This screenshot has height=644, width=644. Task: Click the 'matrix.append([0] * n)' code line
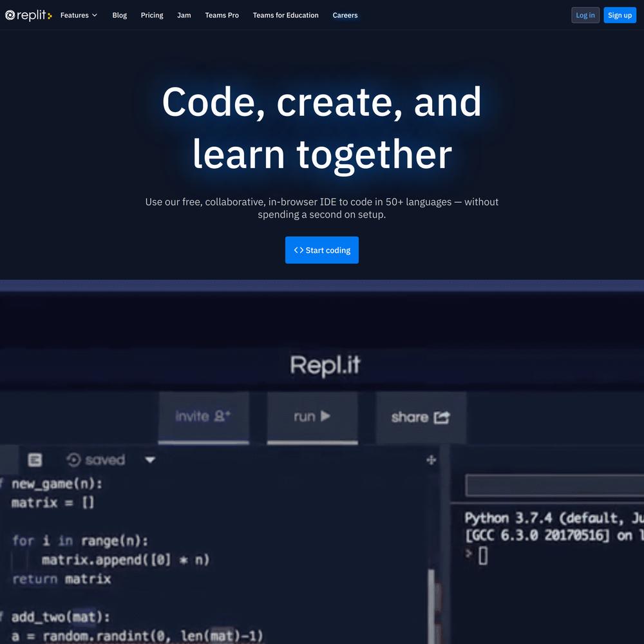126,560
